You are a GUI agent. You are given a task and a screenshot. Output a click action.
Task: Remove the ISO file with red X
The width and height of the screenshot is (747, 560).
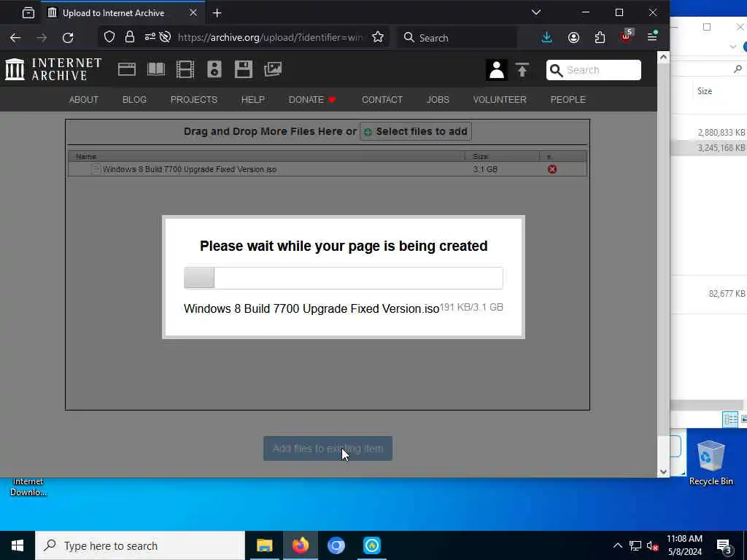tap(552, 169)
